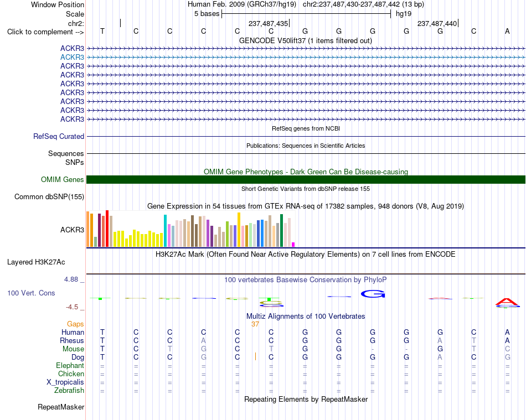526x420 pixels.
Task: Click the ACKR3 label beside the expression bar chart
Action: click(72, 230)
